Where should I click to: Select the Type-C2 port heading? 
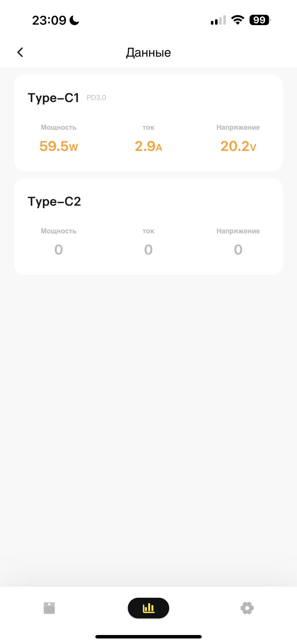coord(54,201)
